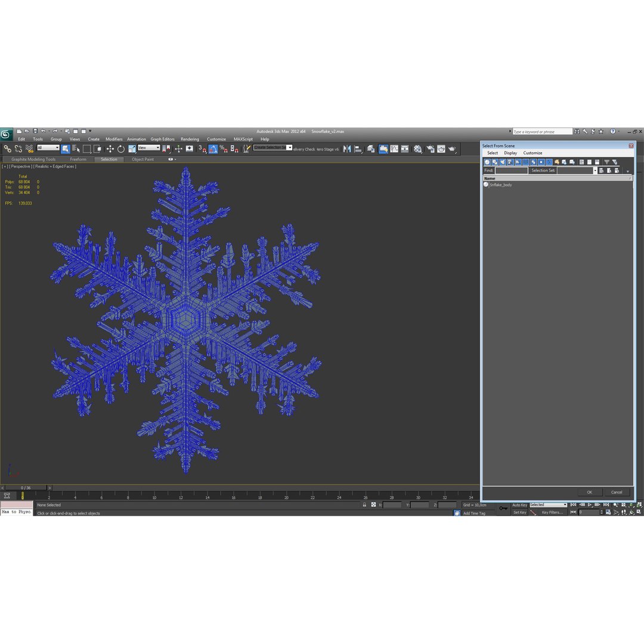This screenshot has width=644, height=644.
Task: Expand the Quick Access toolbar arrow
Action: coord(90,131)
